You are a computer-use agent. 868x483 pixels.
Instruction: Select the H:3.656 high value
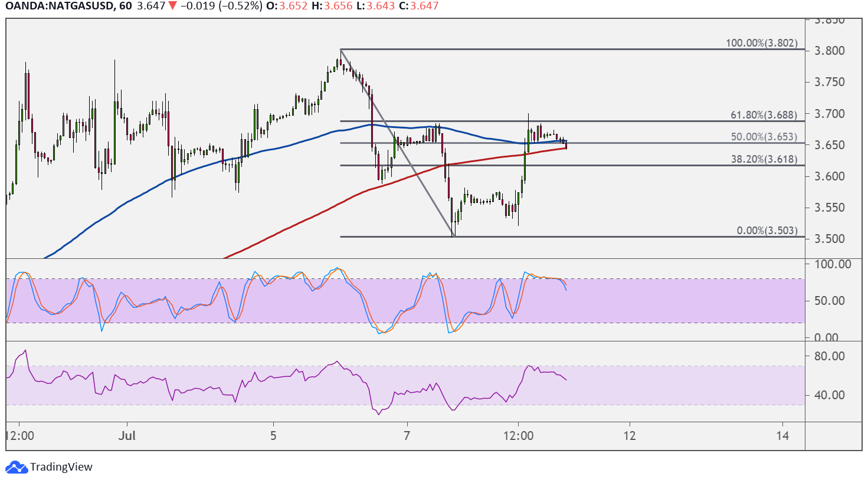[331, 6]
